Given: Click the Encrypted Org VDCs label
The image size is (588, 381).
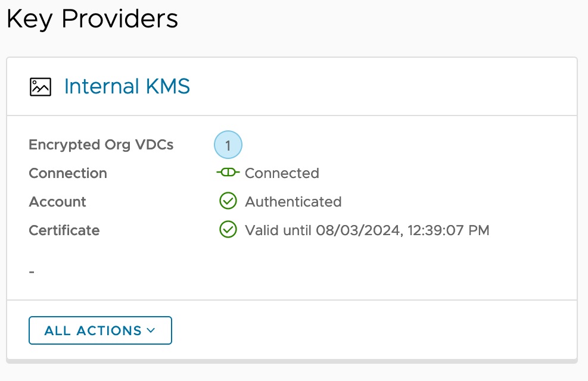Looking at the screenshot, I should 101,145.
